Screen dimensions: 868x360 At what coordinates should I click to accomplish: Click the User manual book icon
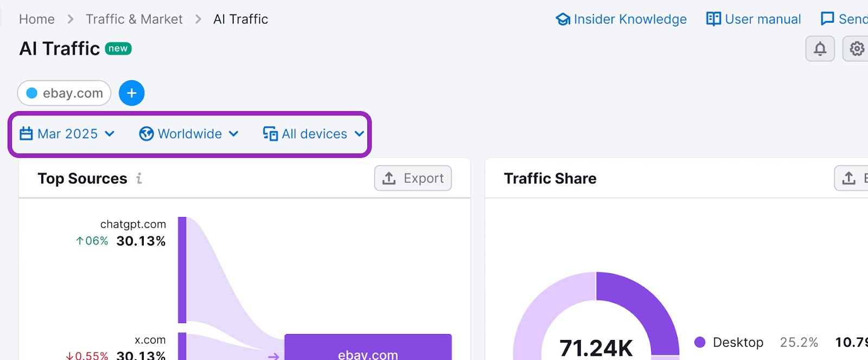click(x=713, y=19)
